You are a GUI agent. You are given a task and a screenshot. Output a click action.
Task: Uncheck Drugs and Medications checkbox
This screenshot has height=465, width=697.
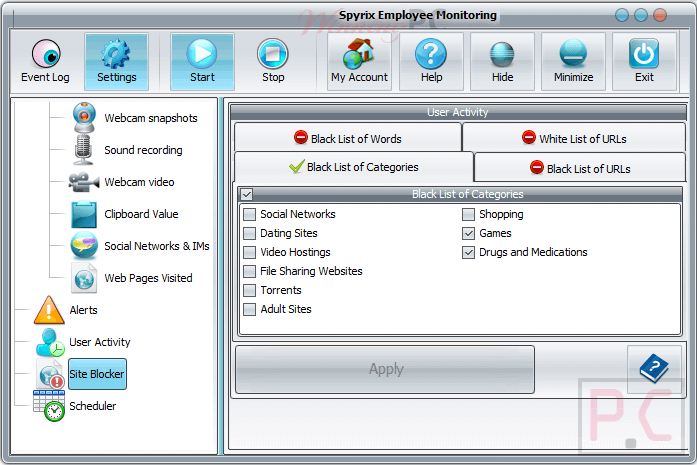click(469, 253)
